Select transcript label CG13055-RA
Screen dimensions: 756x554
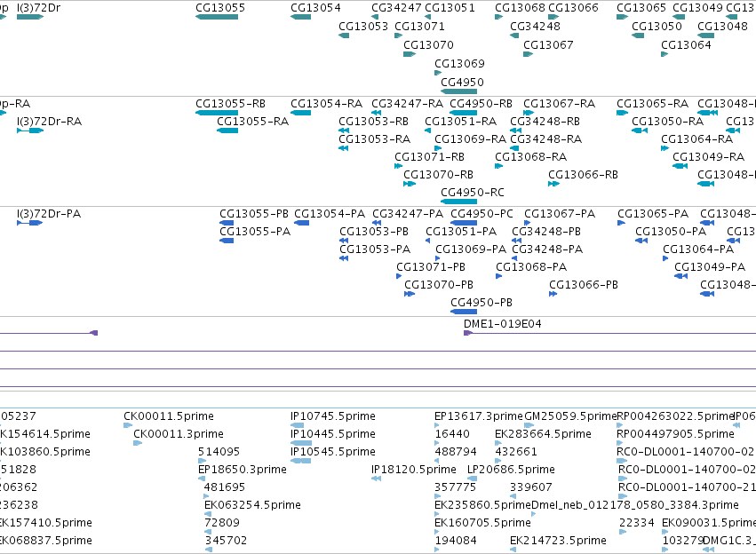pyautogui.click(x=252, y=122)
